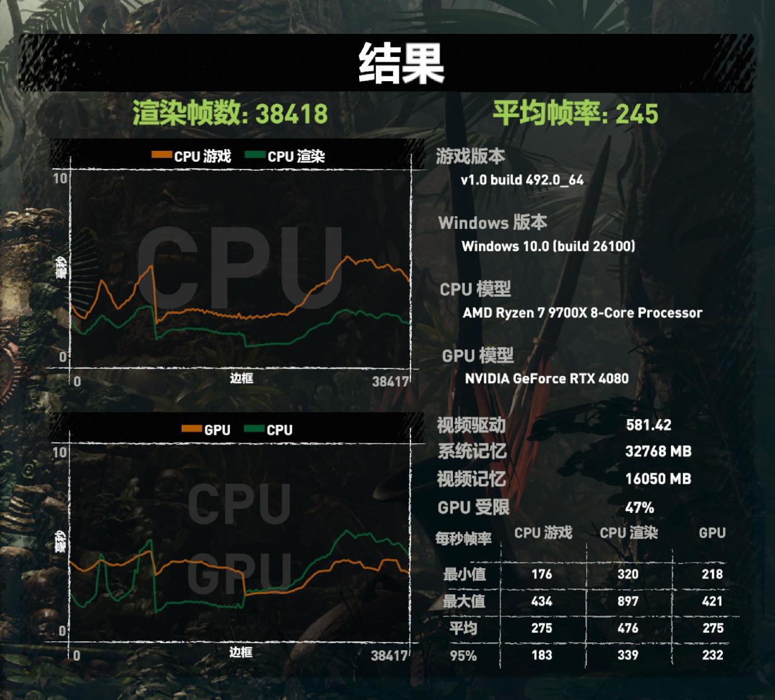Select the 32768 MB system memory value

click(x=658, y=452)
